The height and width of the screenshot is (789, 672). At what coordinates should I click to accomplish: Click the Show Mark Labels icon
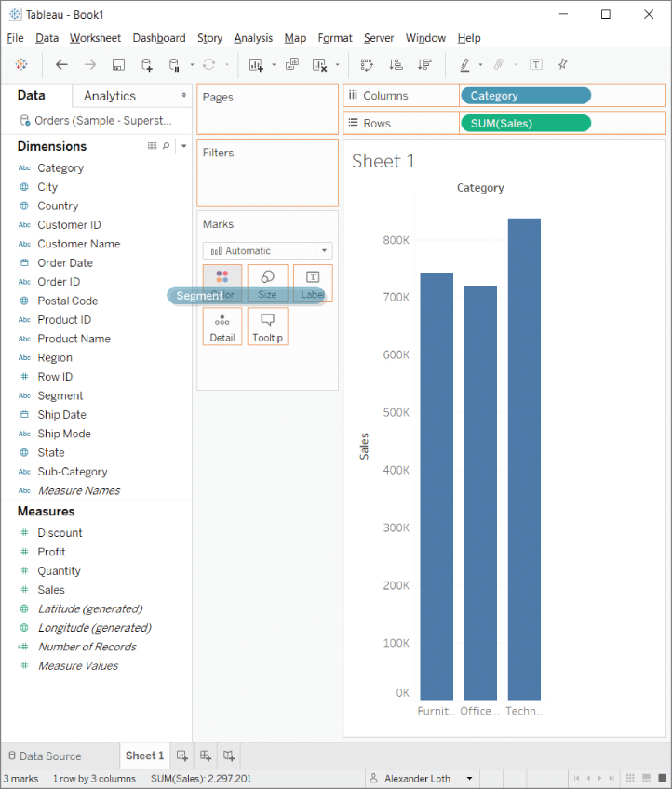[x=536, y=64]
